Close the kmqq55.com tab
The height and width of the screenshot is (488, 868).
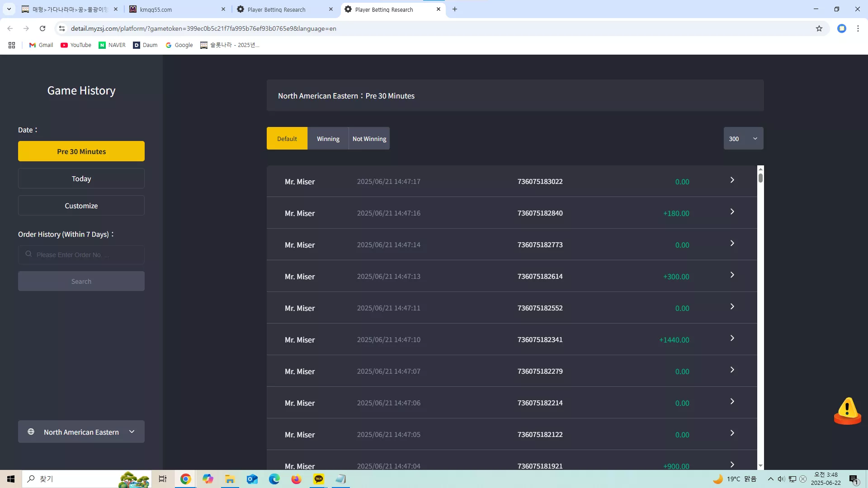point(223,9)
